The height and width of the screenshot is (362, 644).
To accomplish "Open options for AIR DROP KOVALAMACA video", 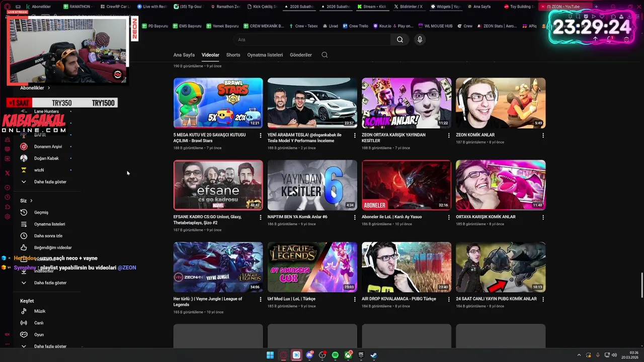I will pyautogui.click(x=449, y=299).
